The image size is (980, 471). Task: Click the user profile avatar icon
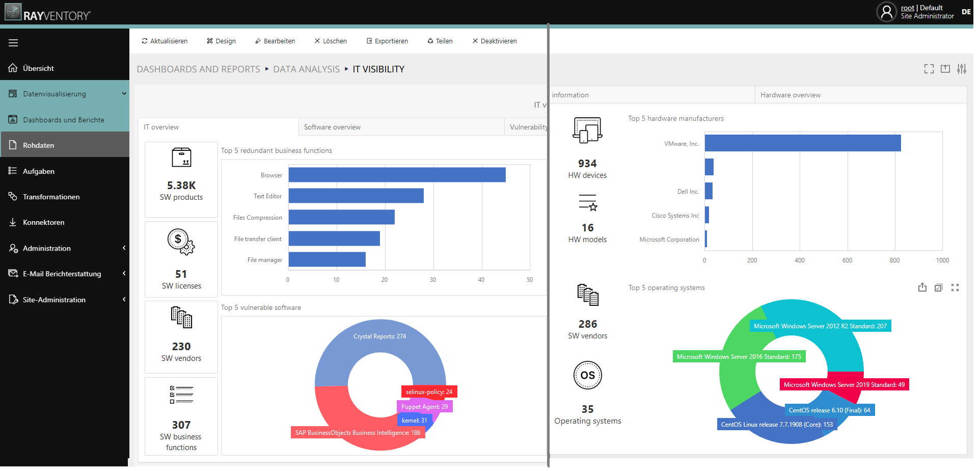pos(886,12)
